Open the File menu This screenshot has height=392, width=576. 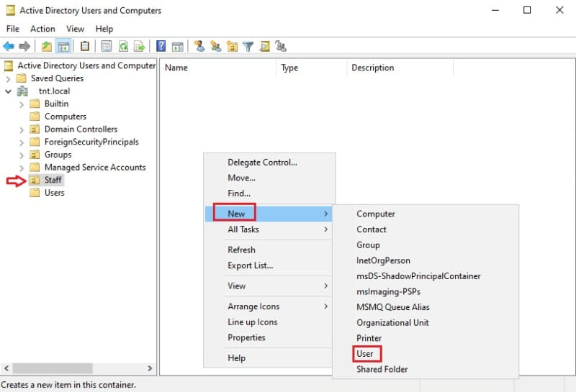pos(13,29)
